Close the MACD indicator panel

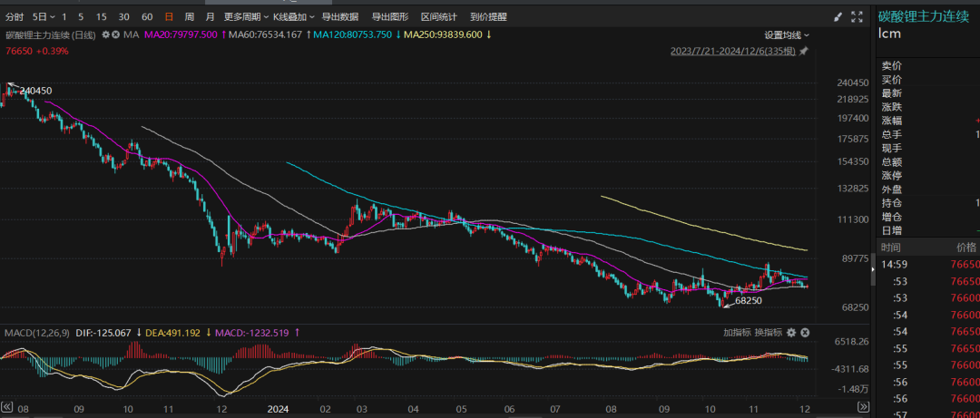coord(804,333)
